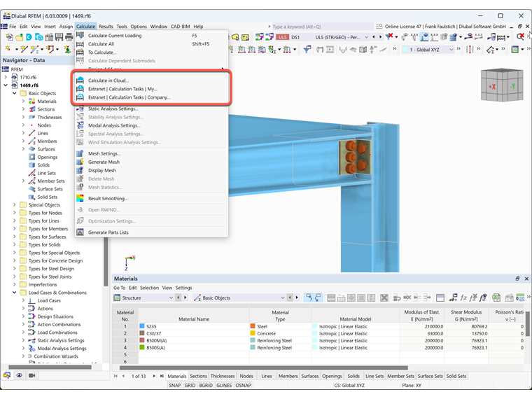This screenshot has height=399, width=532.
Task: Open the ULS (STR/GEO) design situation dropdown
Action: 366,37
